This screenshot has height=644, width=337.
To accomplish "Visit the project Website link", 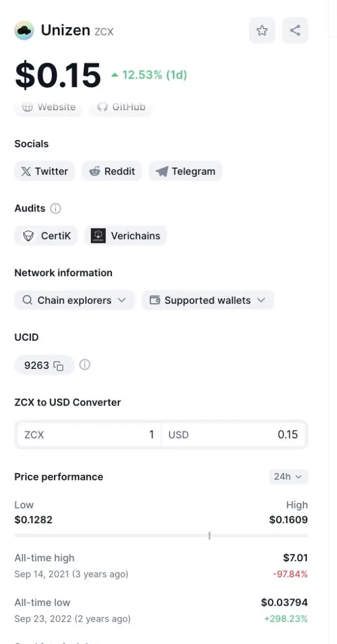I will [x=48, y=107].
